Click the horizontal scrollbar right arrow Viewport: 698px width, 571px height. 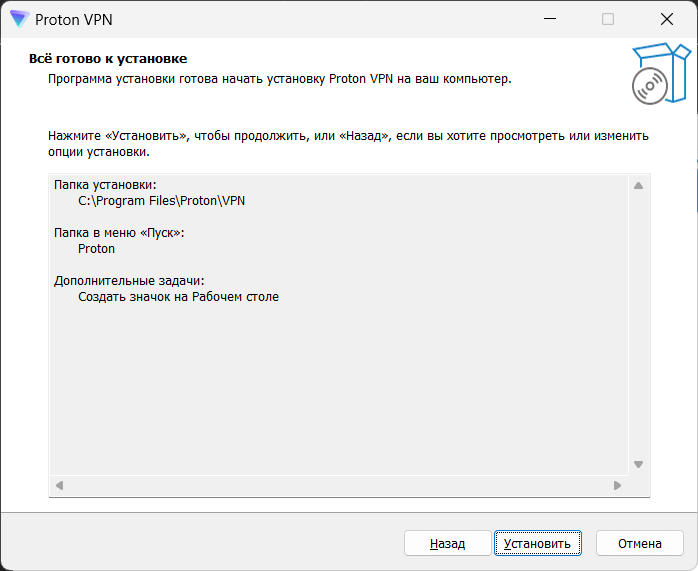(618, 486)
